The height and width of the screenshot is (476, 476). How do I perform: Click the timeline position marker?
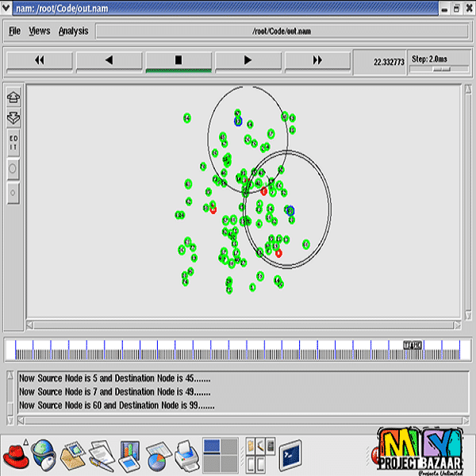(413, 345)
